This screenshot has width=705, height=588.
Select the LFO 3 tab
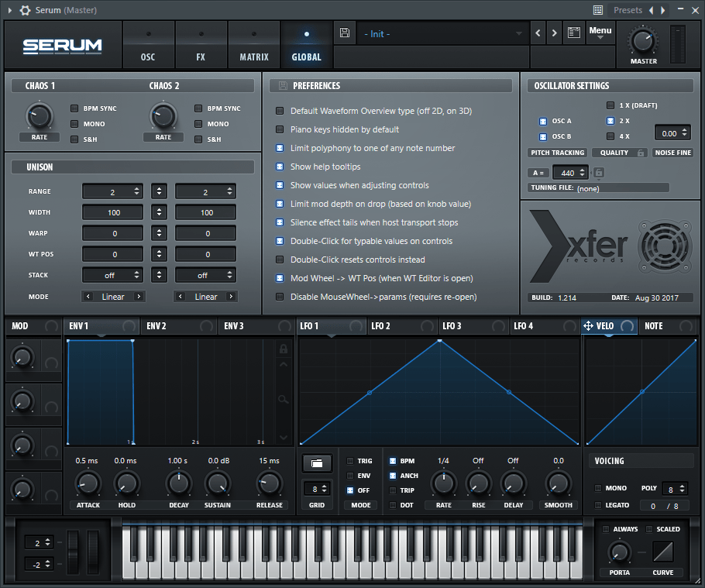coord(474,326)
